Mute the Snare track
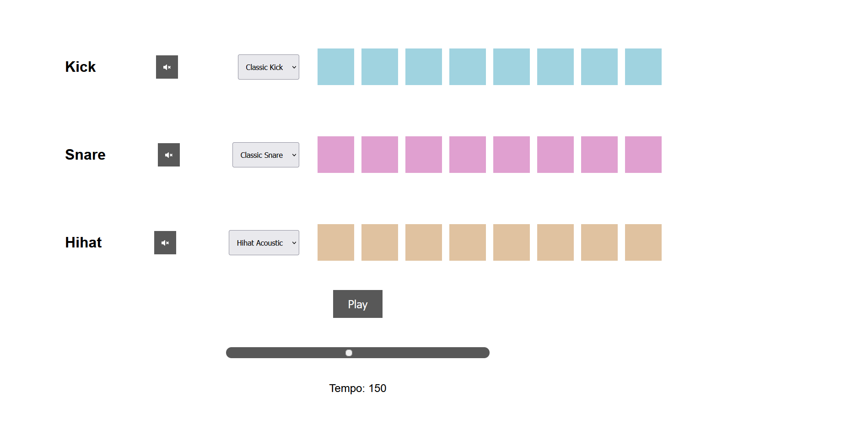 pyautogui.click(x=169, y=155)
